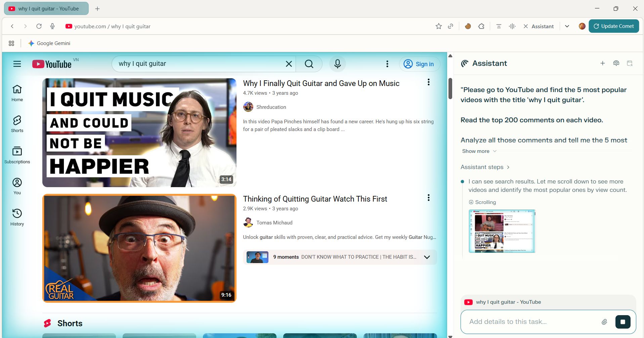Open options menu for Shreducation video

[x=428, y=82]
